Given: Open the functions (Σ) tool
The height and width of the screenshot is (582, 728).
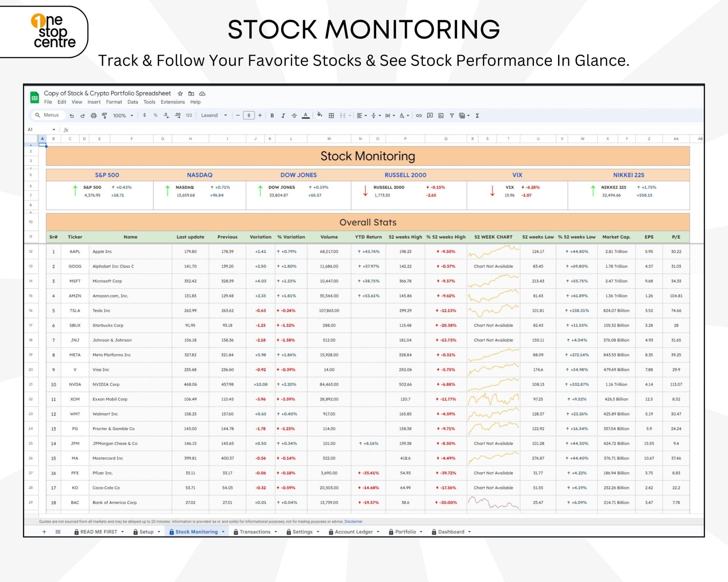Looking at the screenshot, I should click(x=477, y=115).
